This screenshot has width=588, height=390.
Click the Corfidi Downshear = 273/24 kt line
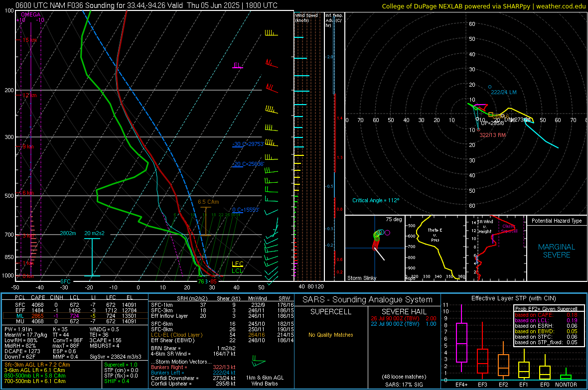pyautogui.click(x=193, y=378)
